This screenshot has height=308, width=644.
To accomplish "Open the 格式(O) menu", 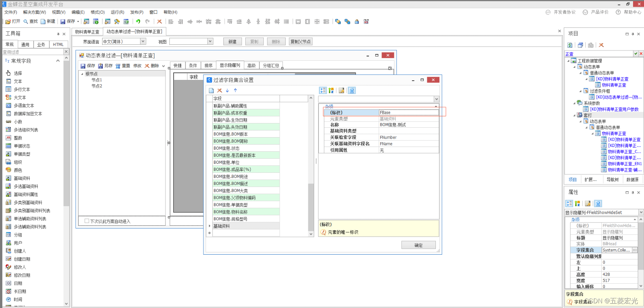I will 98,12.
